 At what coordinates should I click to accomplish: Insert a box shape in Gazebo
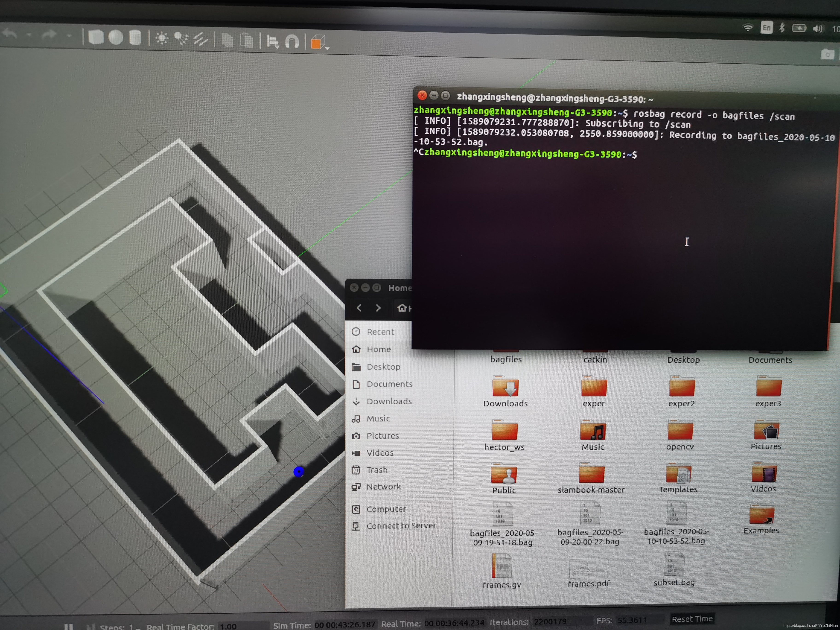96,37
